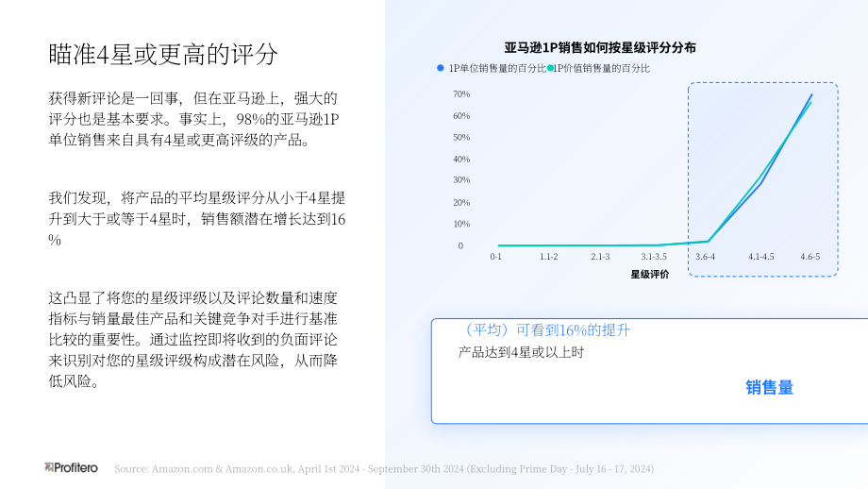The width and height of the screenshot is (868, 489).
Task: Click the Profitero logo in the footer
Action: point(71,468)
